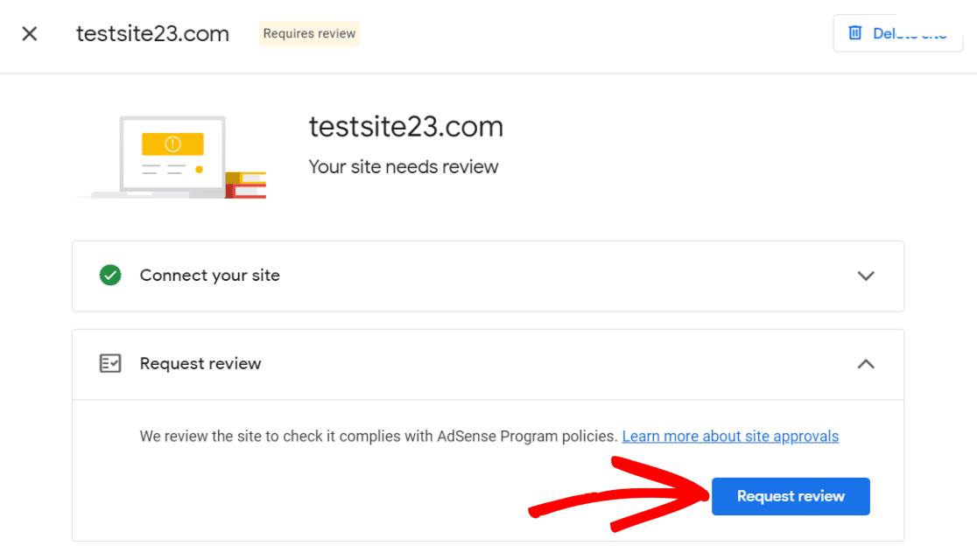Open the Connect your site disclosure chevron
This screenshot has width=977, height=560.
866,276
